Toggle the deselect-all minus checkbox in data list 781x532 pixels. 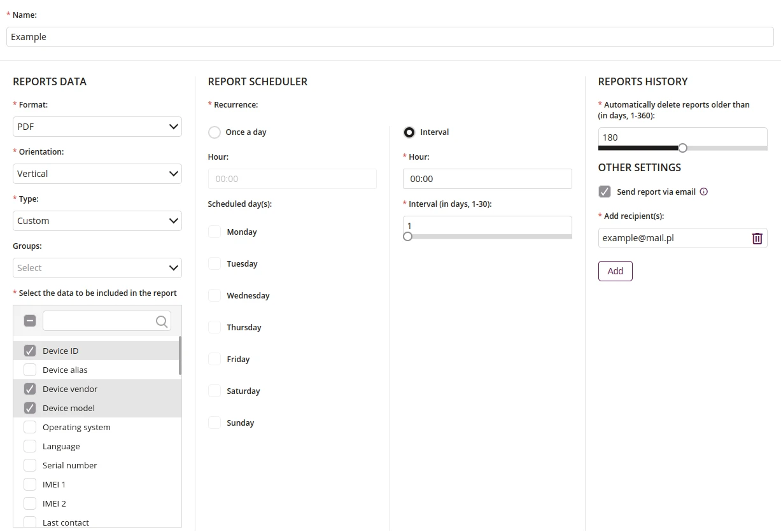click(x=30, y=321)
